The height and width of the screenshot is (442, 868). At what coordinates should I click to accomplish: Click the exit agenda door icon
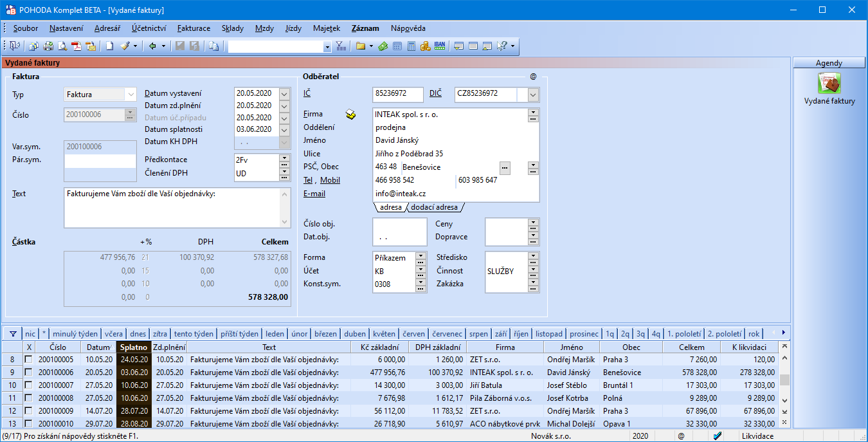[x=14, y=46]
